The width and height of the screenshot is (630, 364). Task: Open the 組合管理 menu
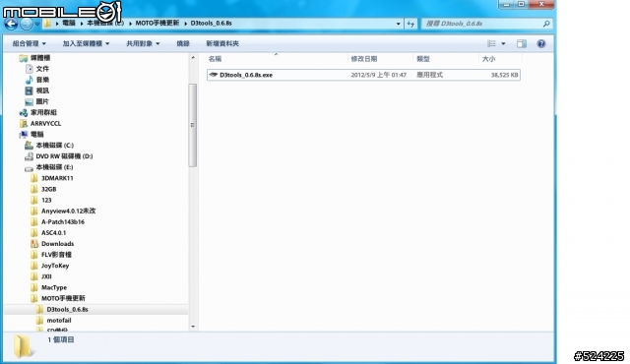[x=30, y=43]
